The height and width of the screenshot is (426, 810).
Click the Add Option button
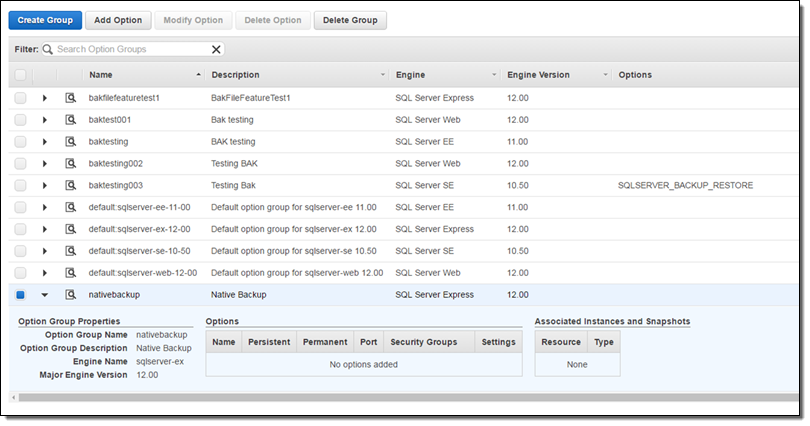tap(117, 20)
